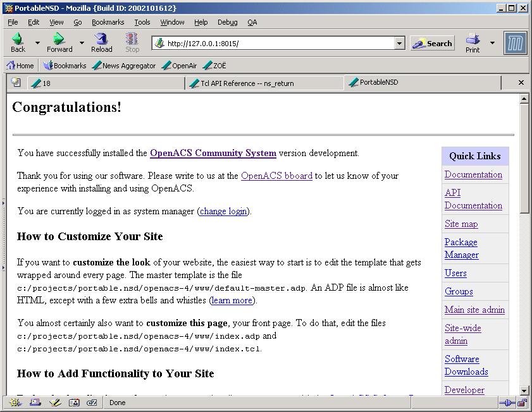This screenshot has height=412, width=532.
Task: Open Composer from the status bar icon
Action: pyautogui.click(x=55, y=403)
